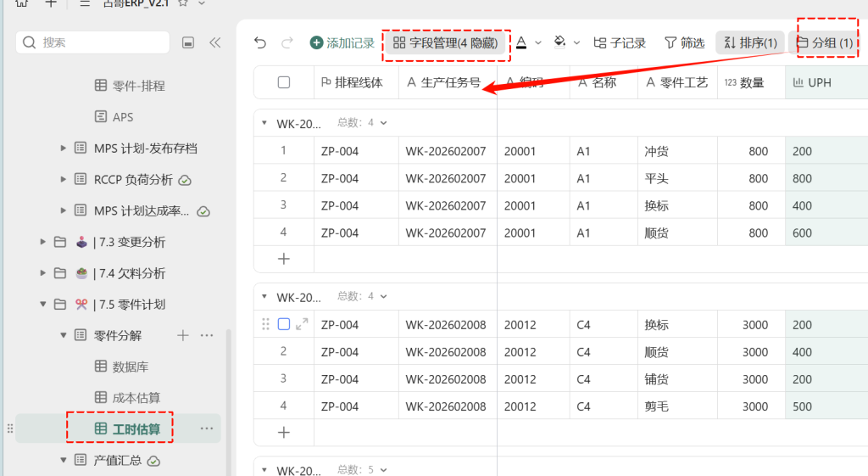The image size is (868, 476).
Task: Collapse the group holding WK-202602007 rows
Action: tap(264, 123)
